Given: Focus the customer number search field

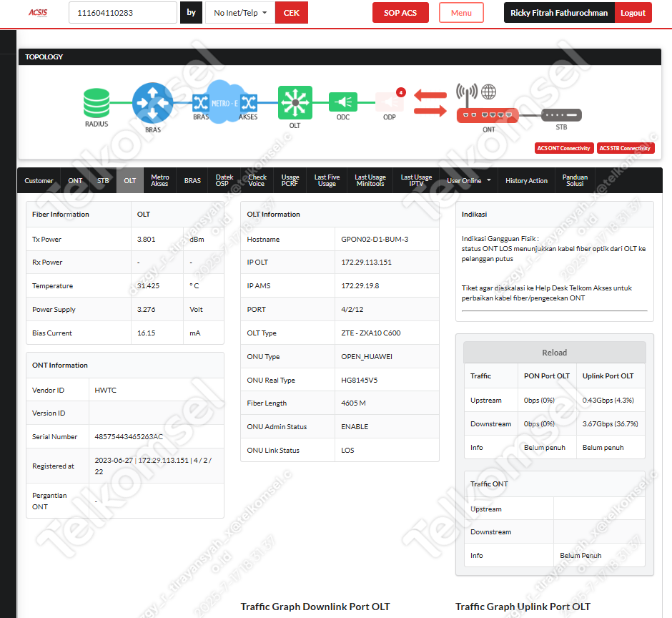Looking at the screenshot, I should click(x=122, y=13).
